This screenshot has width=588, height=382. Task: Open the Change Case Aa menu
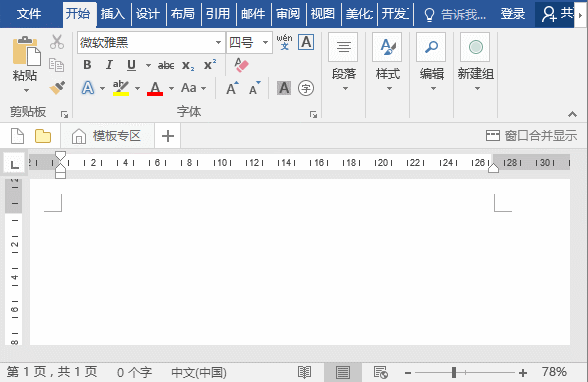coord(189,88)
